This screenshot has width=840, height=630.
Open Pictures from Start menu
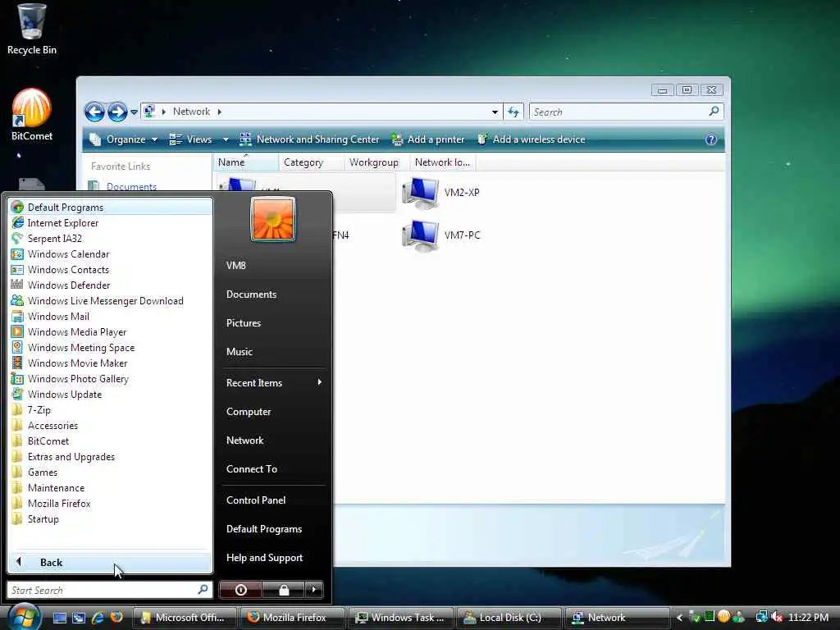pyautogui.click(x=272, y=323)
